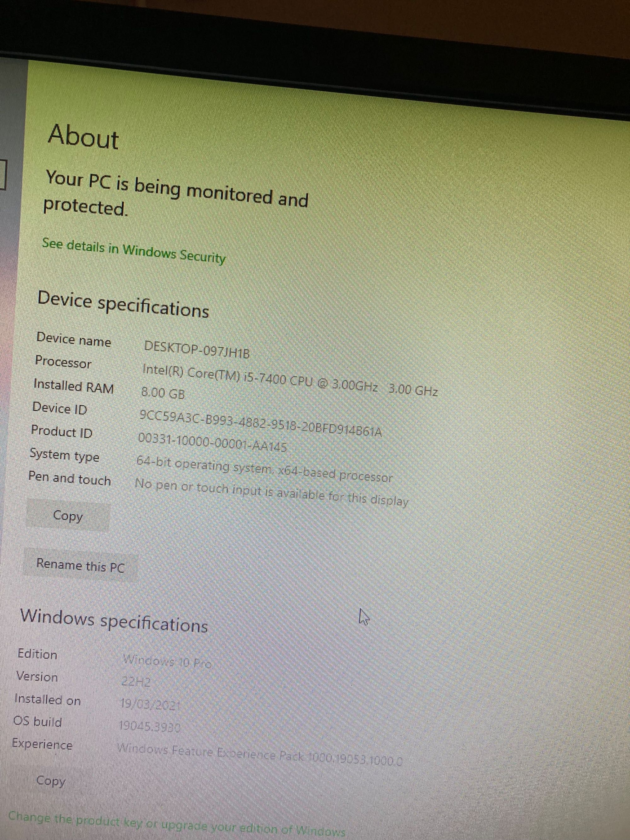This screenshot has height=840, width=630.
Task: Click the Device specifications heading
Action: [x=123, y=305]
